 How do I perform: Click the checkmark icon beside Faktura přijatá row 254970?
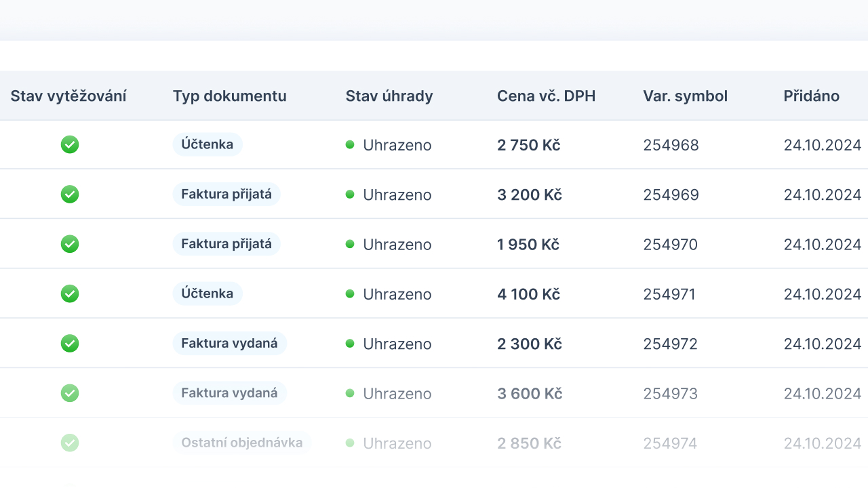70,244
